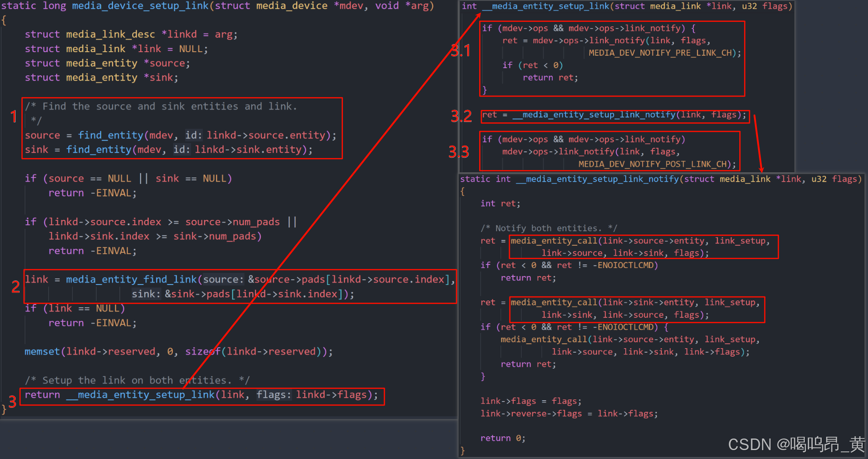868x459 pixels.
Task: Select 'struct media_link_desc *linkd = arg;' line
Action: coord(131,34)
